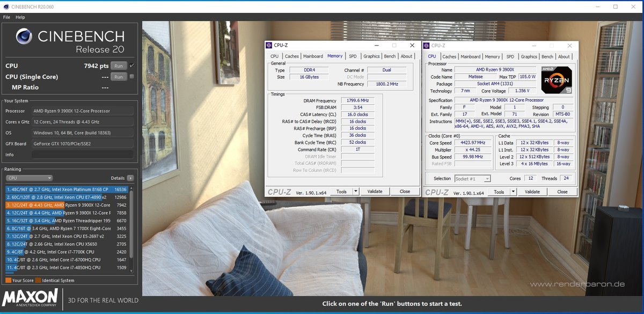Click Validate button in Memory window
644x314 pixels.
click(375, 192)
